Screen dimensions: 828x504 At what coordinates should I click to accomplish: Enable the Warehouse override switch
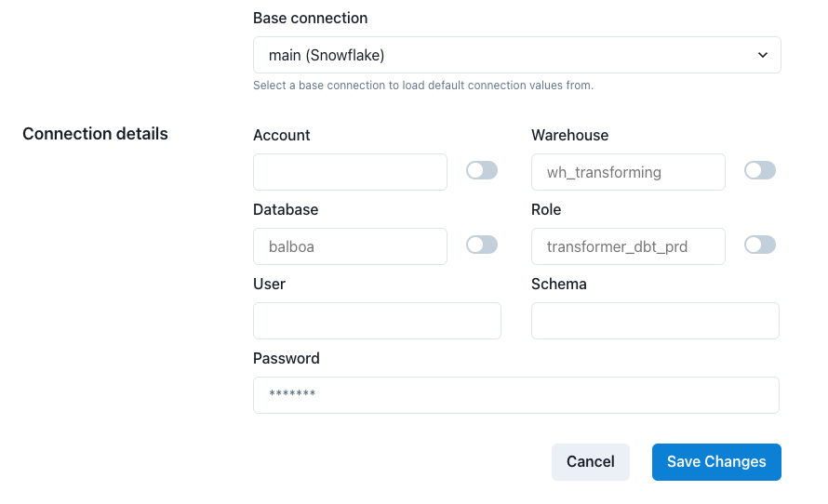(x=760, y=170)
